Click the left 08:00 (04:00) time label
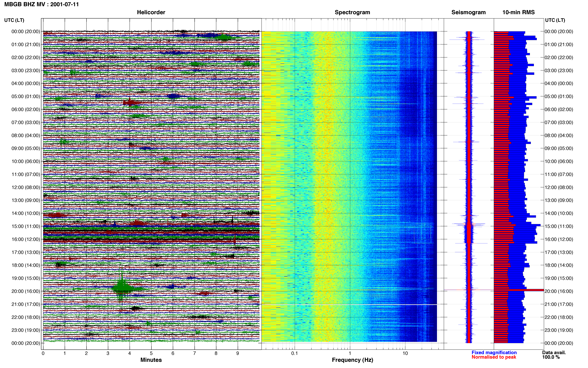Screen dimensions: 588x368 pos(26,135)
